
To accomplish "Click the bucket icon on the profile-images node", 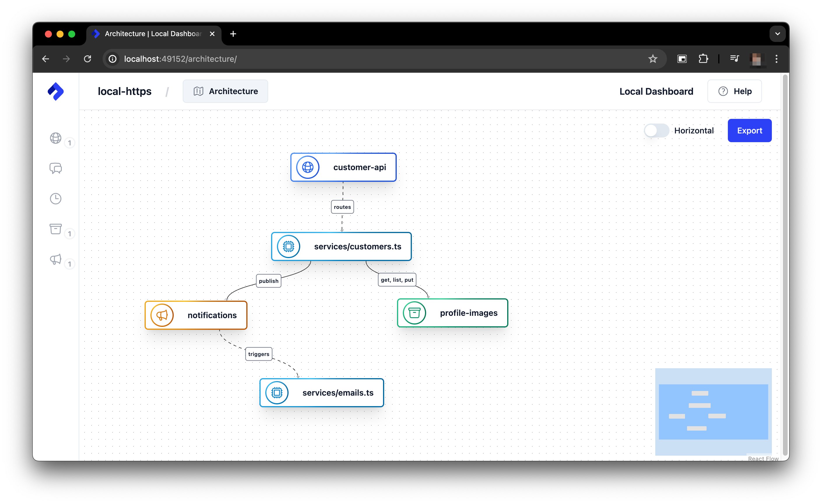I will (x=414, y=313).
